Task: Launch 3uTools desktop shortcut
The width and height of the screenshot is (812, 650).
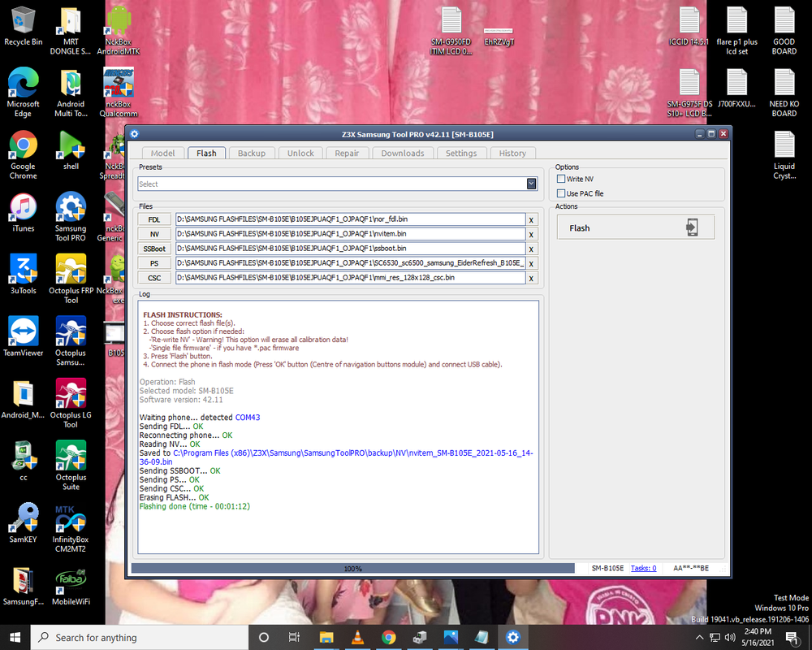Action: [x=23, y=275]
